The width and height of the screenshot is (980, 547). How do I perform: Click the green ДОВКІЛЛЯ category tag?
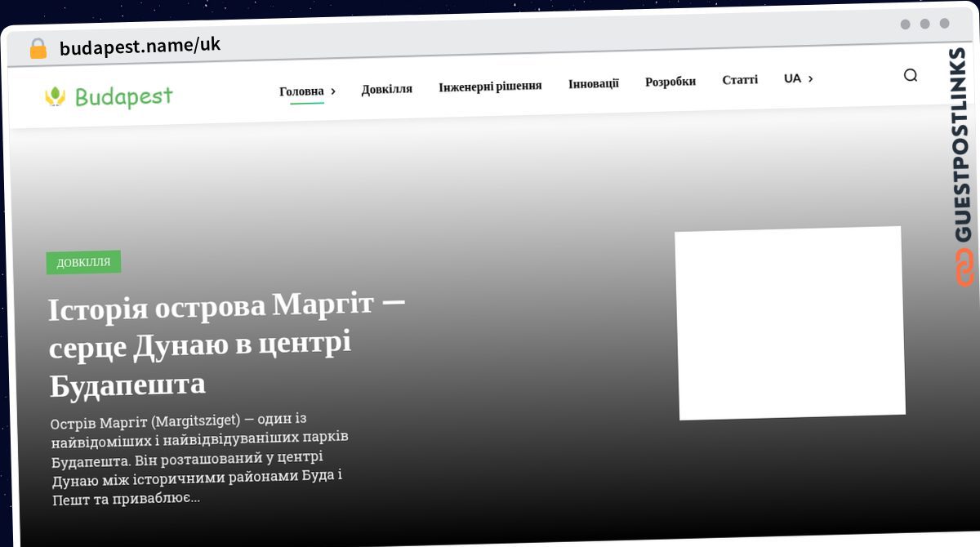[x=83, y=262]
